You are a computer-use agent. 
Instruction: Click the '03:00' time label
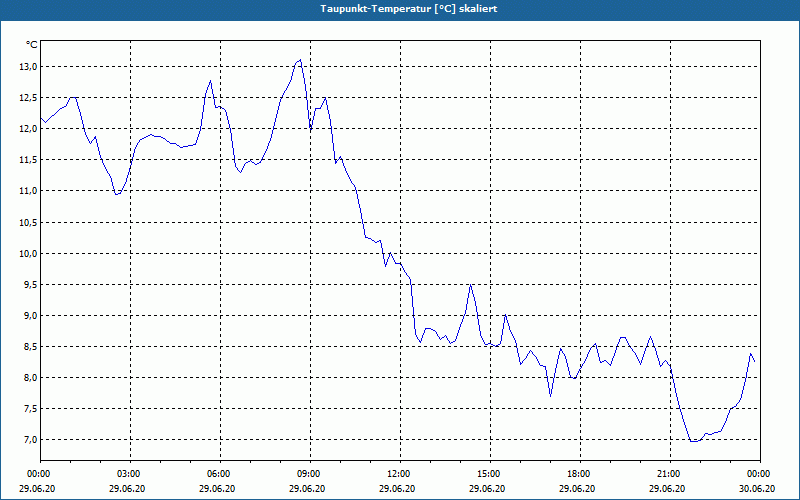[x=128, y=474]
